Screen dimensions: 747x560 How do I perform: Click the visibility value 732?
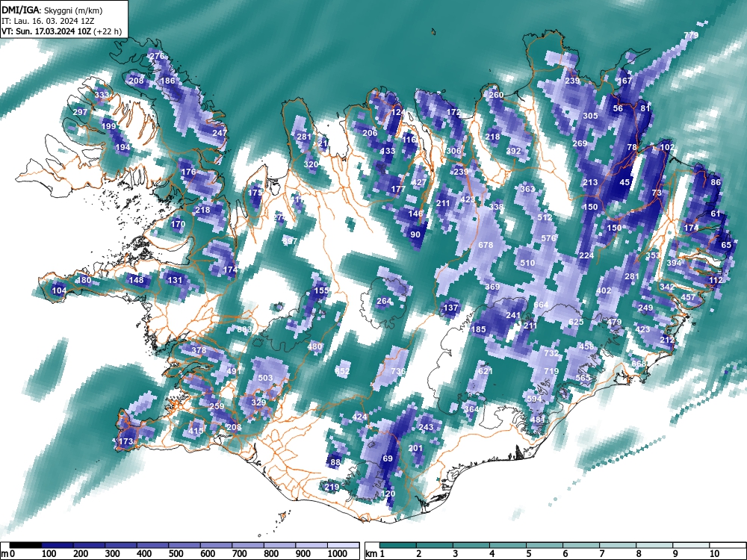pyautogui.click(x=551, y=353)
